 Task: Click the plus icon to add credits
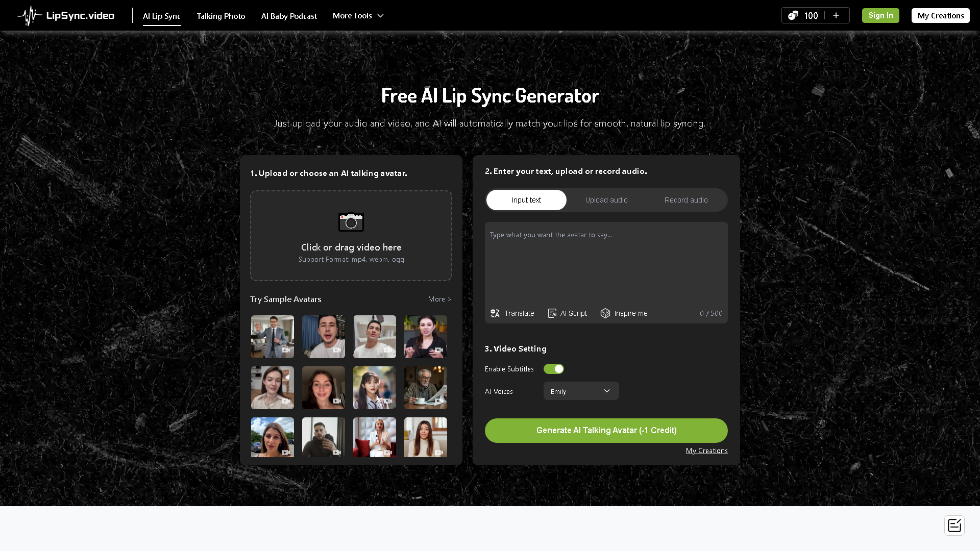[836, 15]
